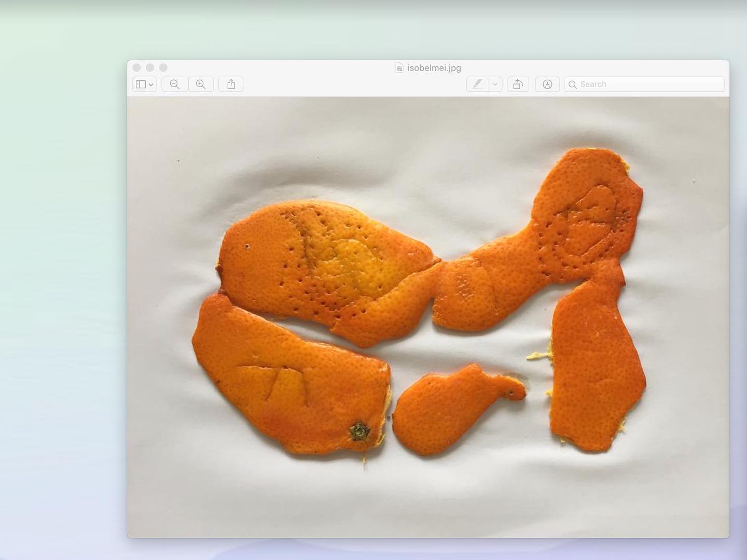Click the Zoom In magnifier icon
The height and width of the screenshot is (560, 747).
201,85
